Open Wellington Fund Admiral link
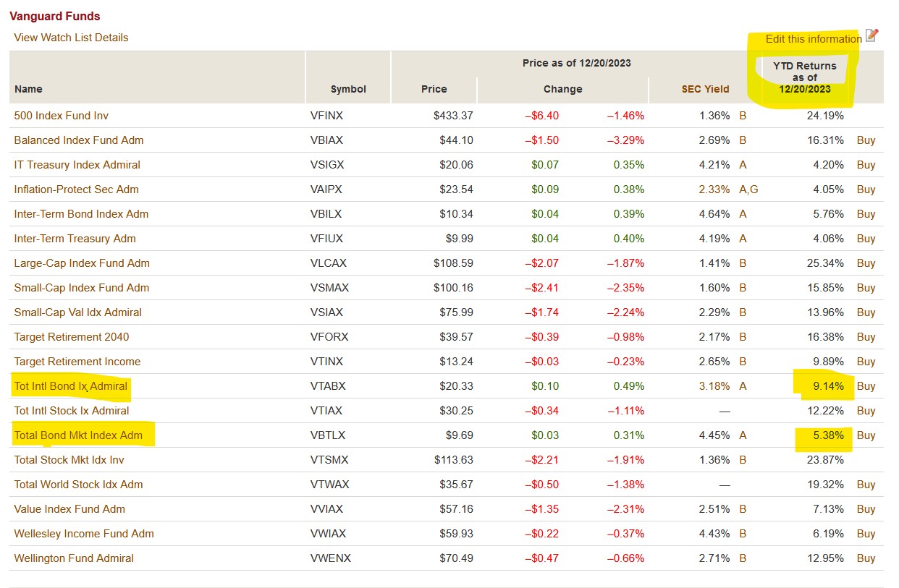This screenshot has height=588, width=899. [74, 558]
